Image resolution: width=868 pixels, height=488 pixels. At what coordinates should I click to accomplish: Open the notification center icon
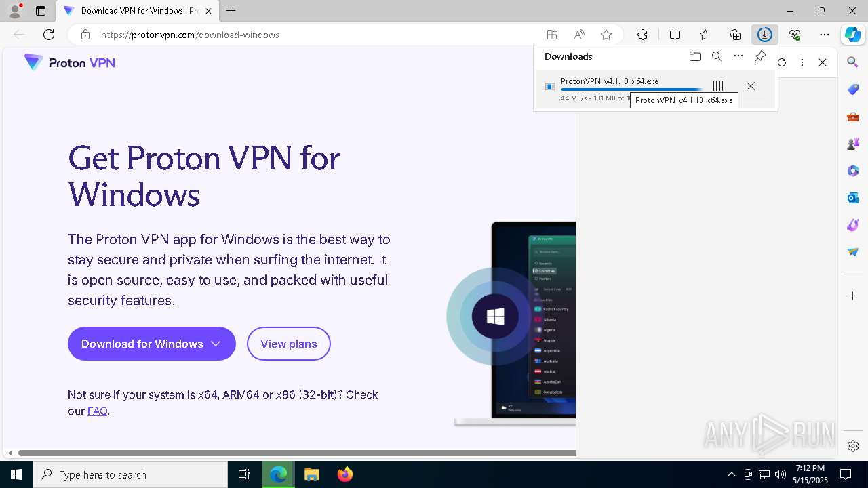(x=846, y=474)
